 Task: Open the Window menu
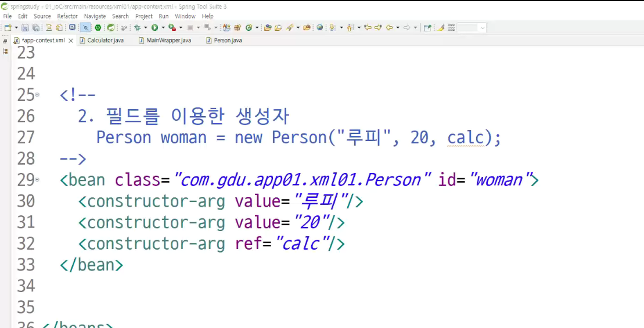pyautogui.click(x=185, y=16)
